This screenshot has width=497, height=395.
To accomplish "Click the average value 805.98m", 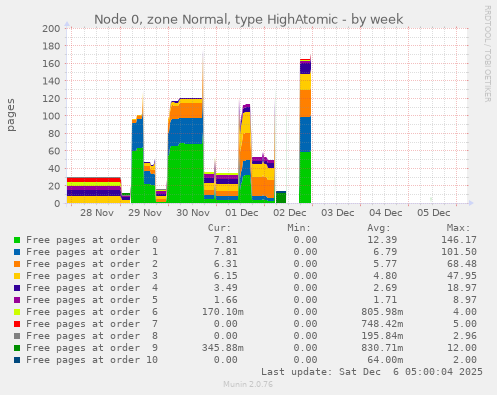I will pyautogui.click(x=382, y=312).
